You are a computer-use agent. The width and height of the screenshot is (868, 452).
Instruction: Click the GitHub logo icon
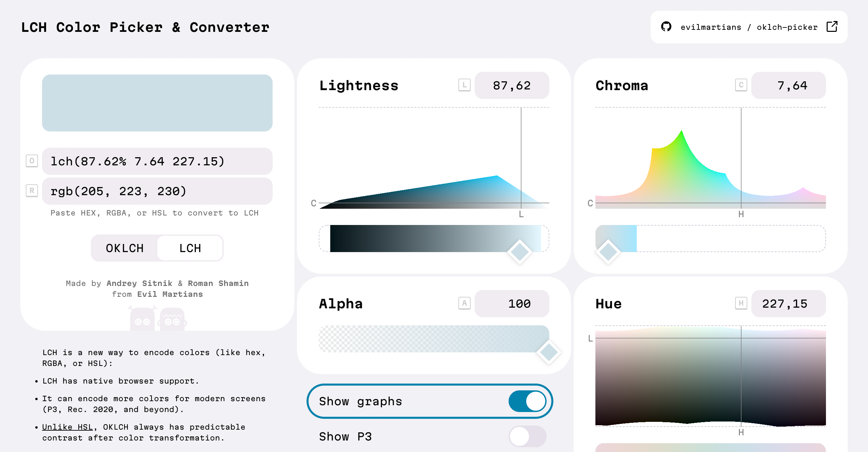[x=666, y=27]
